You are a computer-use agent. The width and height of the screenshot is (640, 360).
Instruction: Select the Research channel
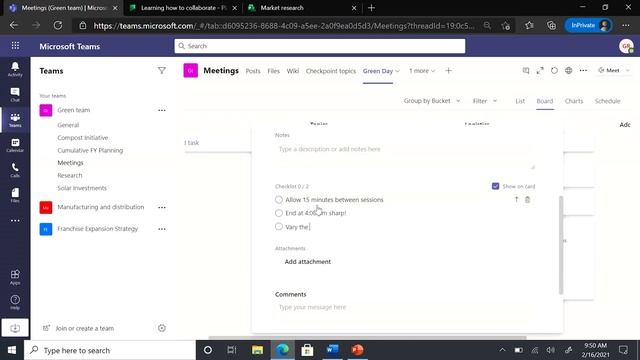(70, 176)
